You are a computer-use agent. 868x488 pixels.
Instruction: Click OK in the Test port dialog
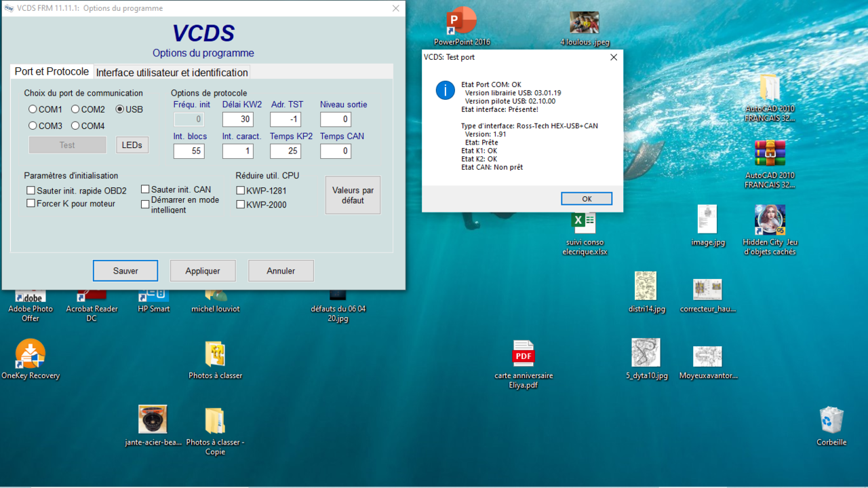click(587, 199)
